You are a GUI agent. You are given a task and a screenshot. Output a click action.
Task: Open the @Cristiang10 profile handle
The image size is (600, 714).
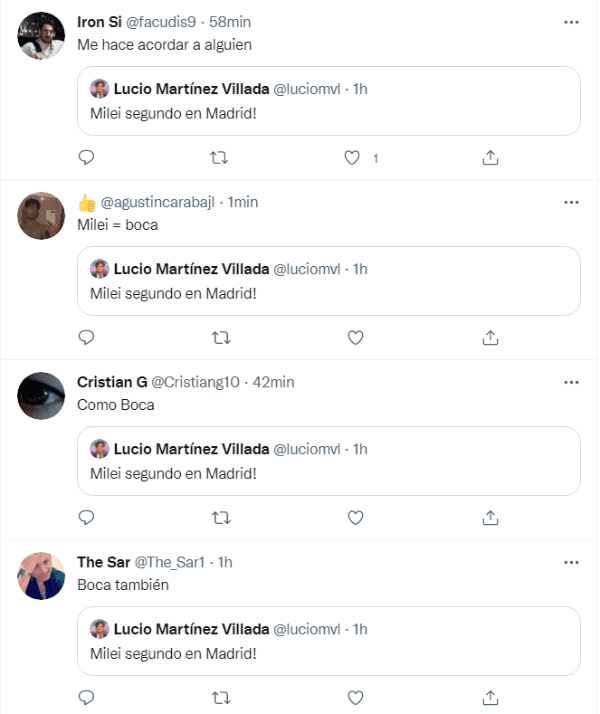pyautogui.click(x=195, y=382)
